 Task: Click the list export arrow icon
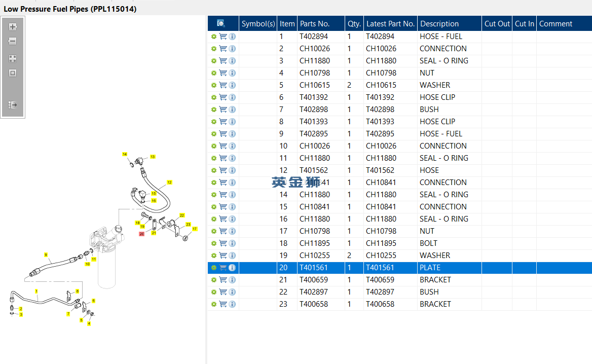point(13,104)
